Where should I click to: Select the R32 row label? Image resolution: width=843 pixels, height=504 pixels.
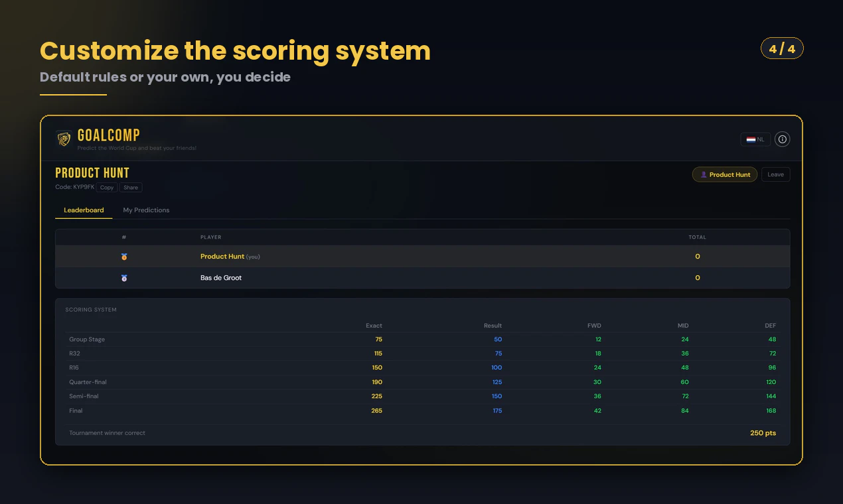(74, 353)
